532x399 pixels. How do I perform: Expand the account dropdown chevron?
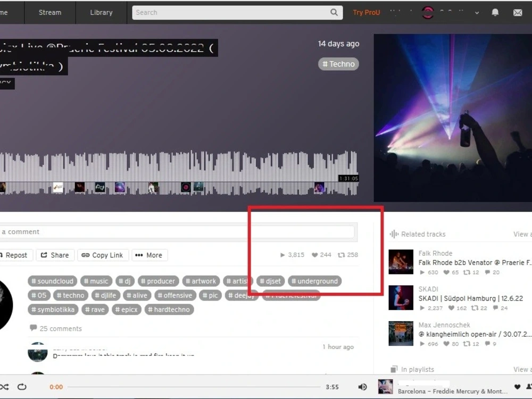(477, 13)
